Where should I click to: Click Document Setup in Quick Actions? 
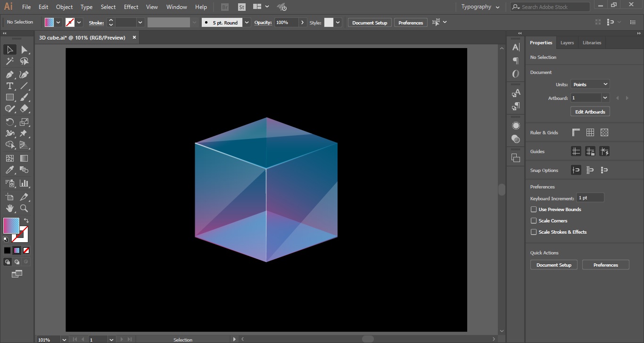pos(553,265)
